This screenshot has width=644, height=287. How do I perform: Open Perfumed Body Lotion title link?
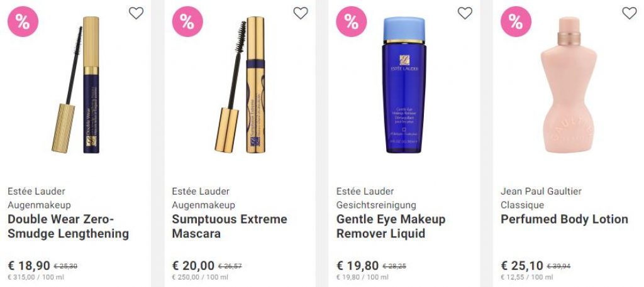coord(564,219)
